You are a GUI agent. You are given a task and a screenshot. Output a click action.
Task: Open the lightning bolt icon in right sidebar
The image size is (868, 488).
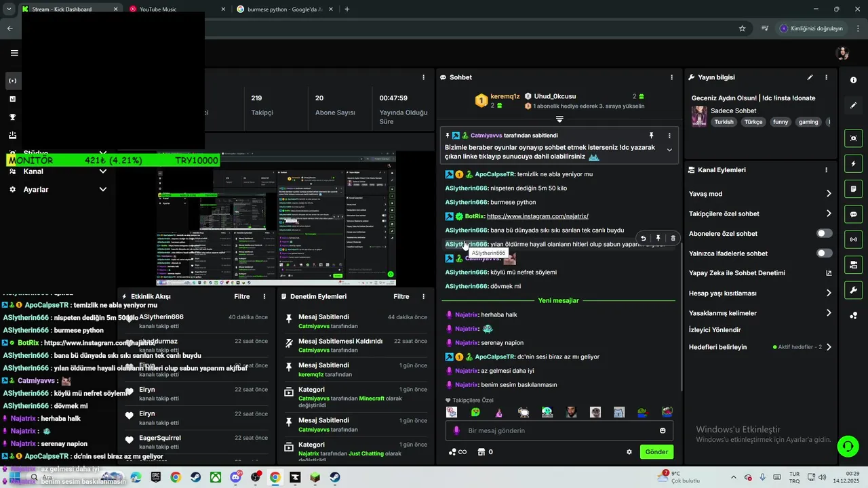(853, 163)
